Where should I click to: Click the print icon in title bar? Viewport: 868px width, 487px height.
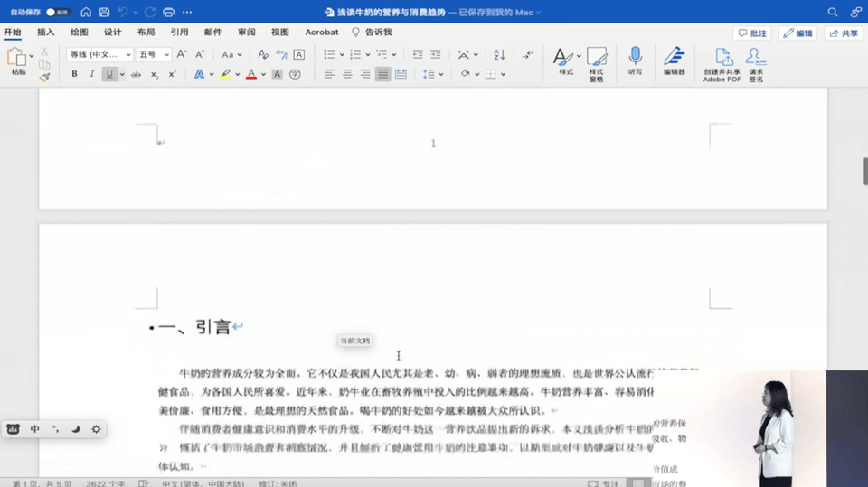(x=167, y=12)
